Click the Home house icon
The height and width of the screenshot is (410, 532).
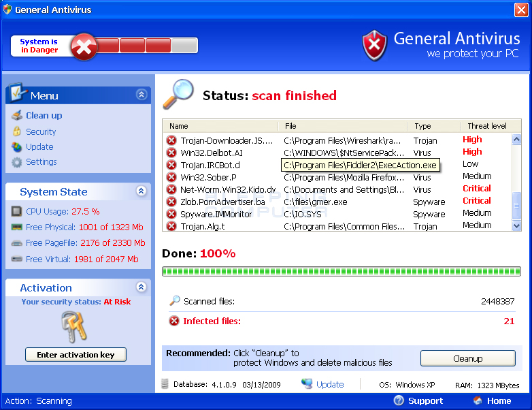pos(478,400)
